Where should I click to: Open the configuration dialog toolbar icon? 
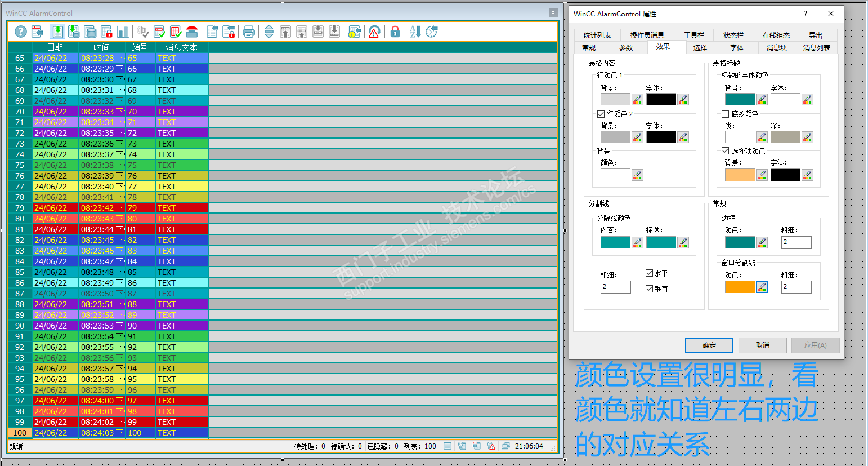click(37, 32)
